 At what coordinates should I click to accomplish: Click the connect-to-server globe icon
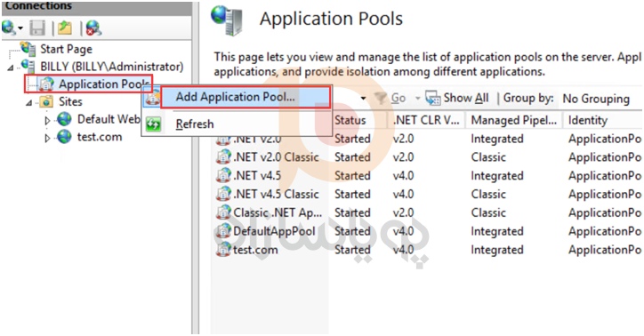(9, 28)
